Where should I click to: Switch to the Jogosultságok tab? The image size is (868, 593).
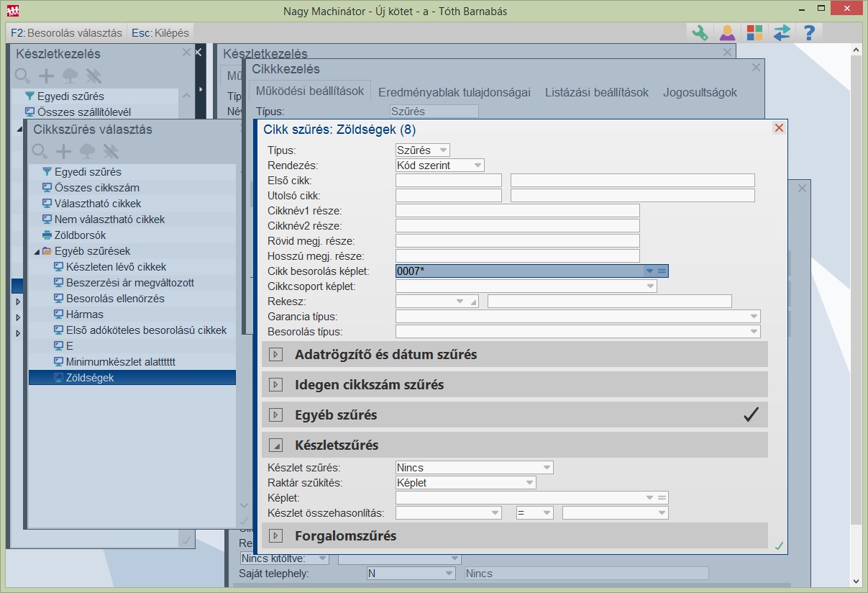(x=700, y=92)
